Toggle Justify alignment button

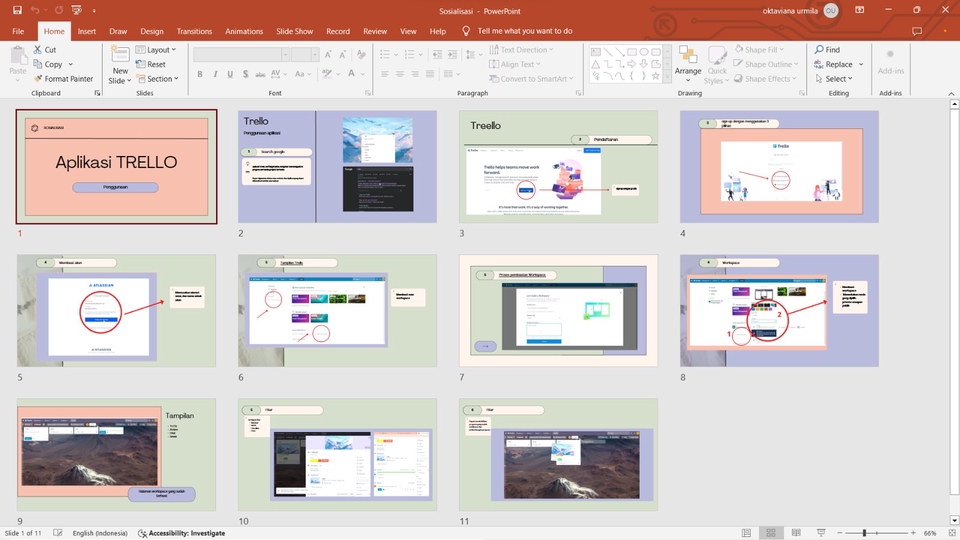coord(430,74)
